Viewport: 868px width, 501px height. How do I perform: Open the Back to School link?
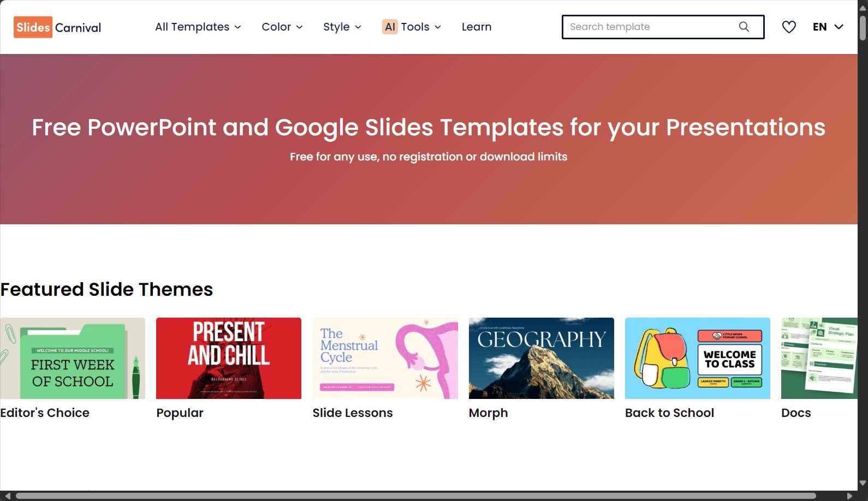669,413
